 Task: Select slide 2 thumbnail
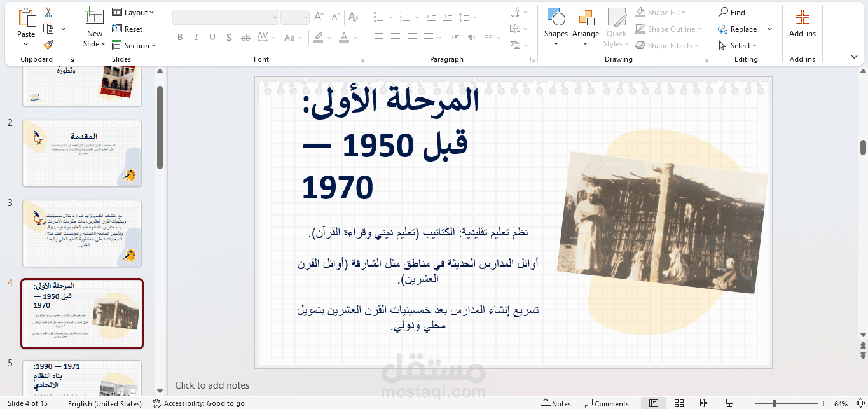[81, 153]
